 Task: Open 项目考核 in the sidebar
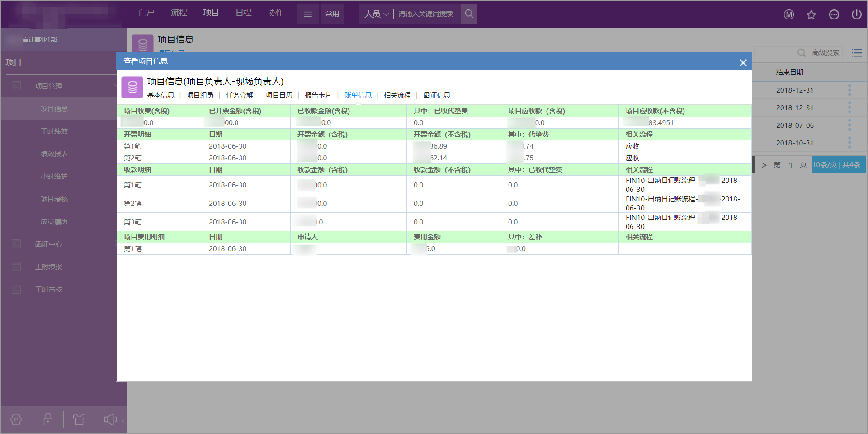[54, 199]
